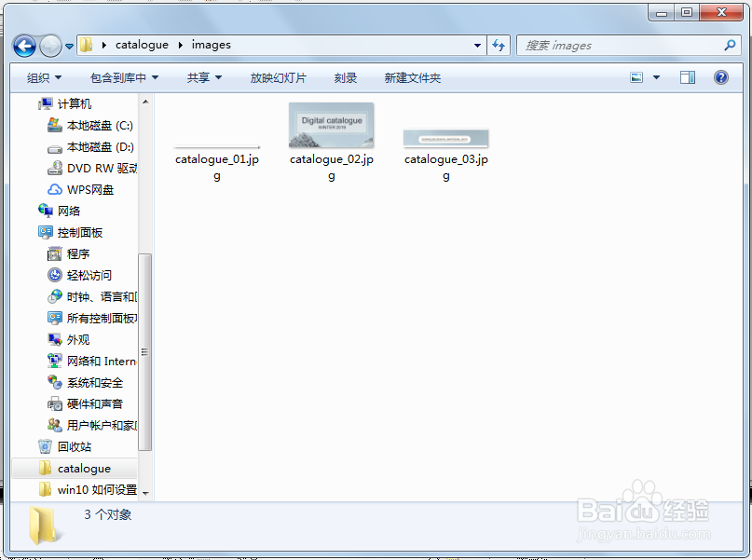Open the 组织 menu

(x=44, y=77)
